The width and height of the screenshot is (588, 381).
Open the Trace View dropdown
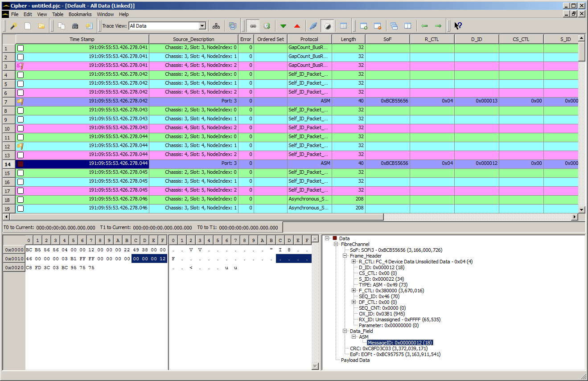pos(202,26)
